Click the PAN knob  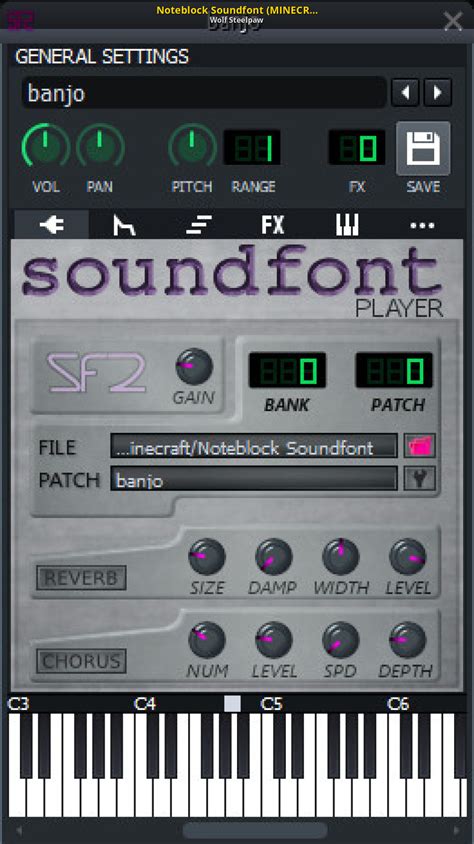pyautogui.click(x=100, y=146)
